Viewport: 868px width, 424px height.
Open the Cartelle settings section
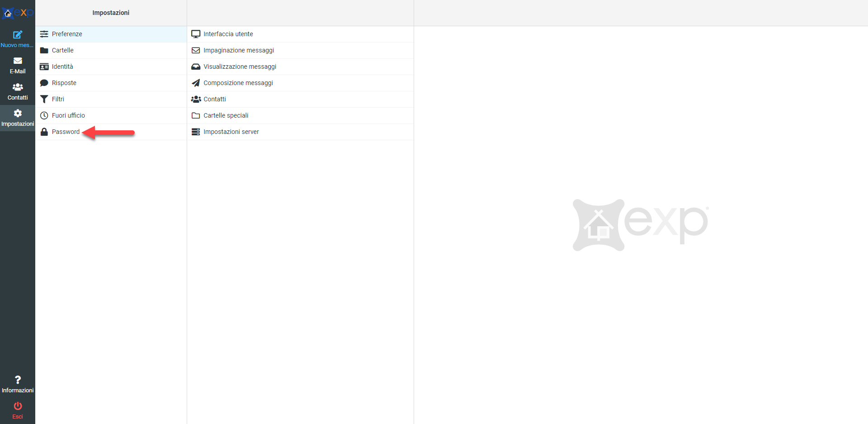pyautogui.click(x=111, y=50)
